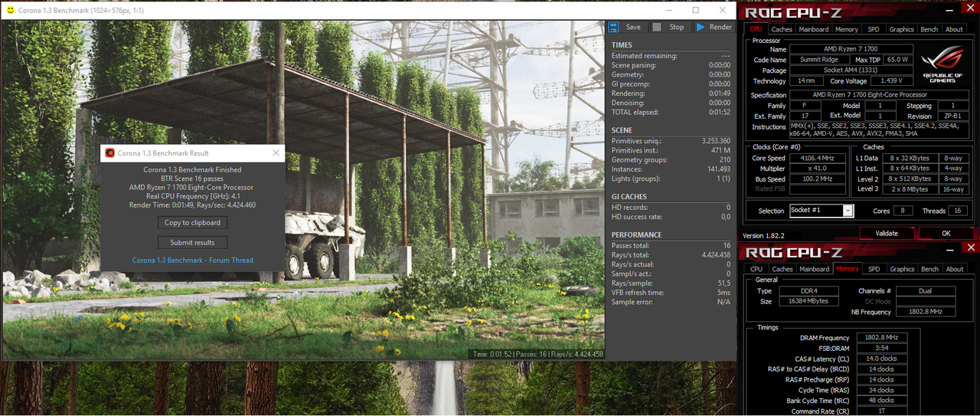Click the Cores 8 value box

(902, 211)
